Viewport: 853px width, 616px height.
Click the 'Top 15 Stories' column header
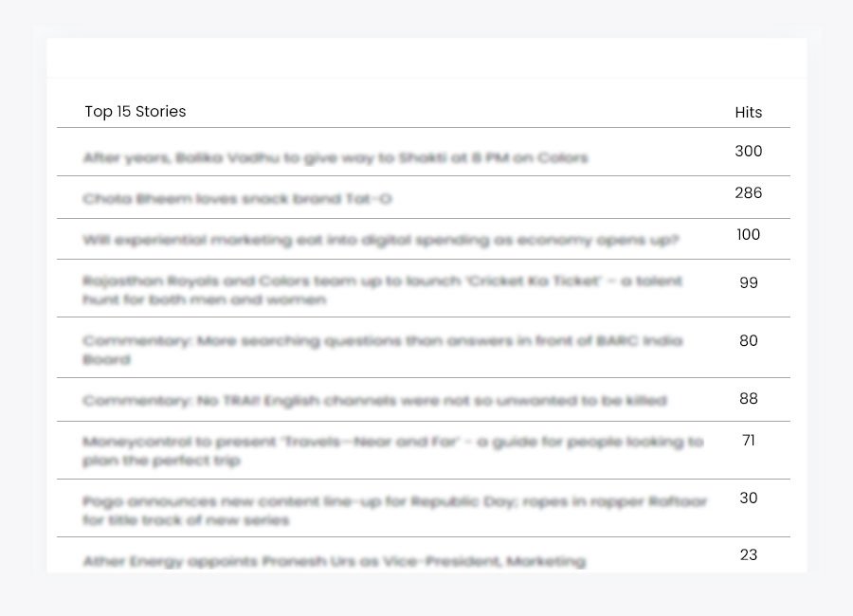pyautogui.click(x=136, y=112)
